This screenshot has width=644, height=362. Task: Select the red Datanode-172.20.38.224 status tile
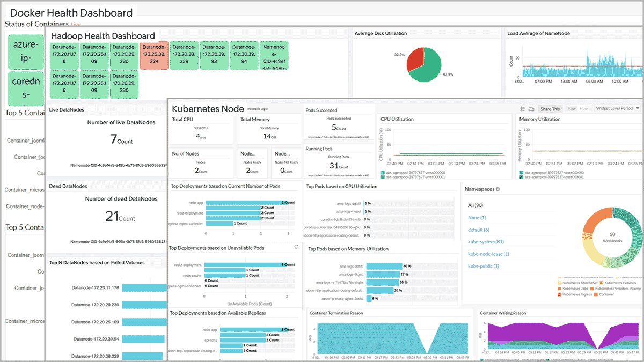[x=154, y=55]
